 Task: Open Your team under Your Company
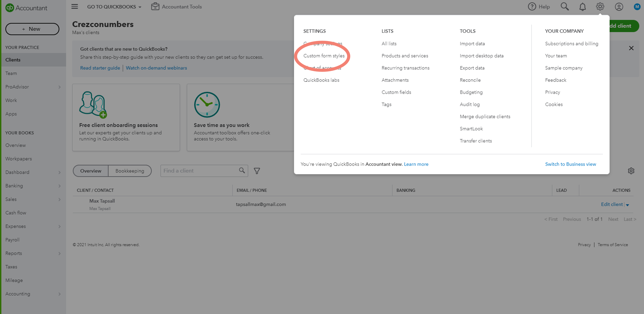556,56
